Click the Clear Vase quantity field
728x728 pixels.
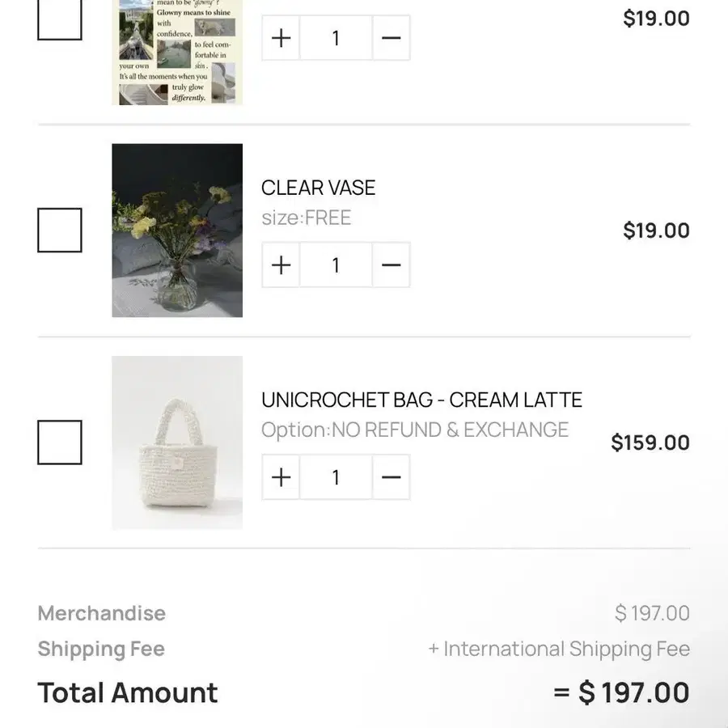point(336,265)
